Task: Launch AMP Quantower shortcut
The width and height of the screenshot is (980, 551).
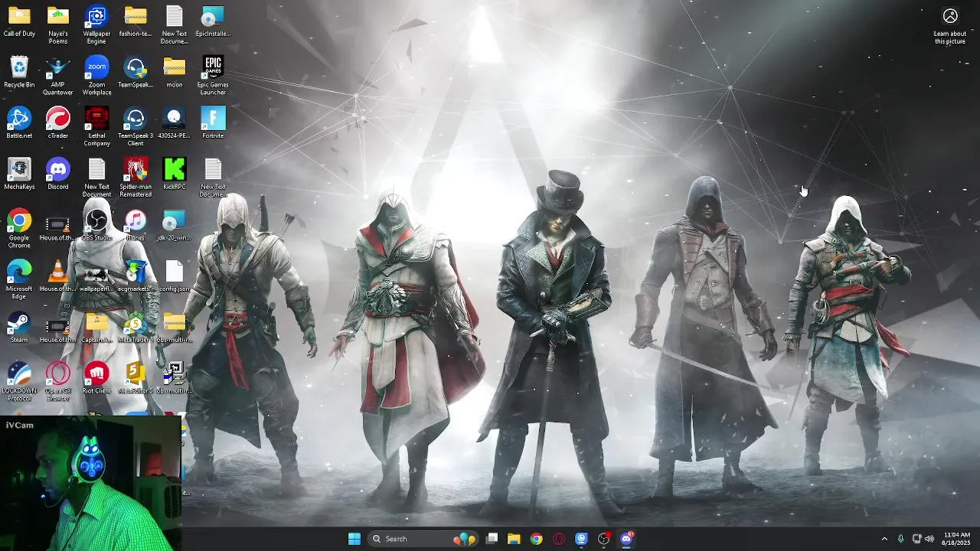Action: coord(58,76)
